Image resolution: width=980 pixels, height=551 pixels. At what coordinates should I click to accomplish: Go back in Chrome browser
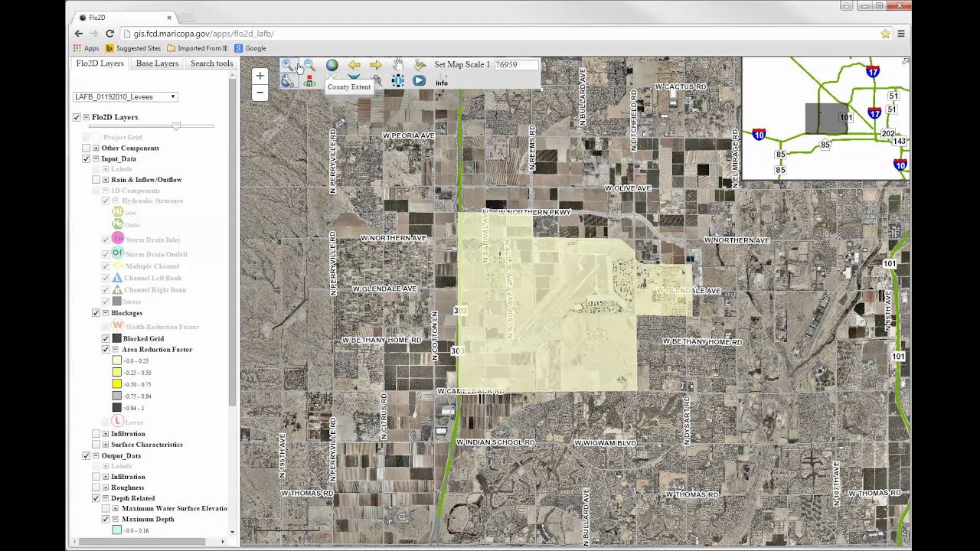(78, 34)
